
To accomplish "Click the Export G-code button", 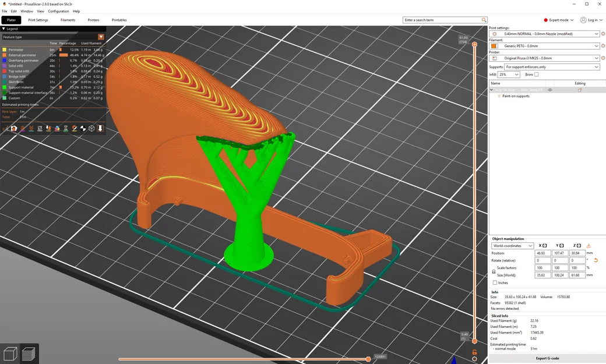I will pyautogui.click(x=547, y=358).
